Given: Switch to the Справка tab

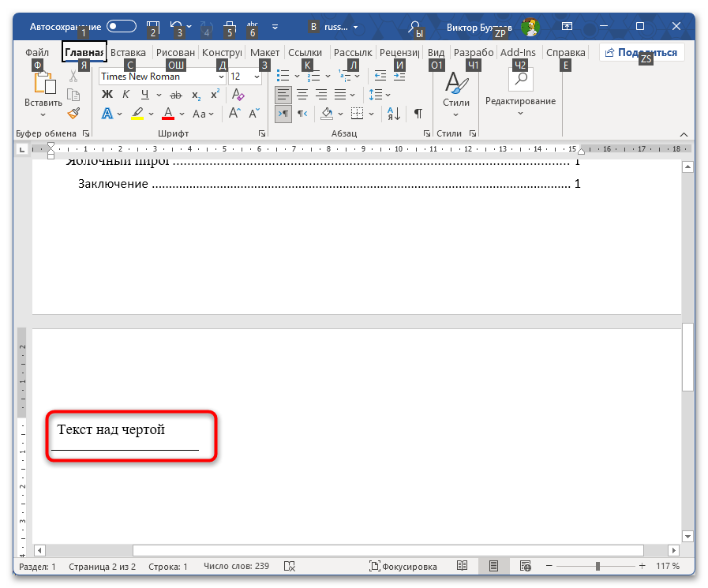Looking at the screenshot, I should 566,52.
